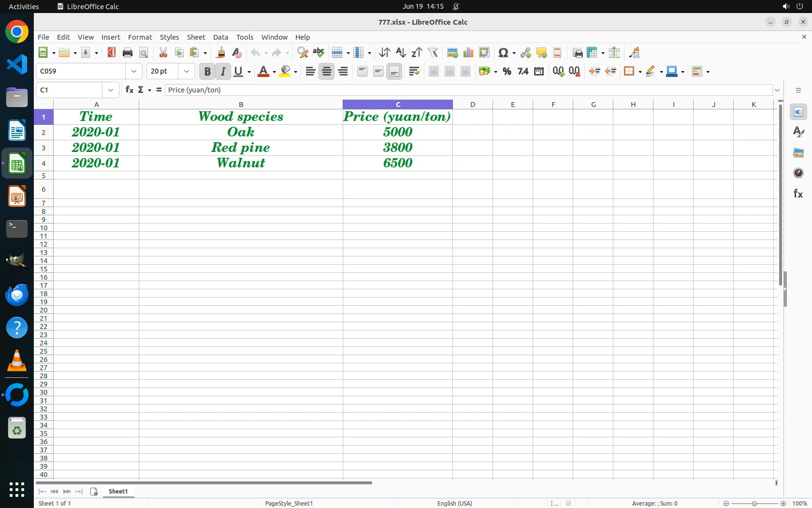Select the Sheet1 tab
This screenshot has width=812, height=508.
point(118,492)
